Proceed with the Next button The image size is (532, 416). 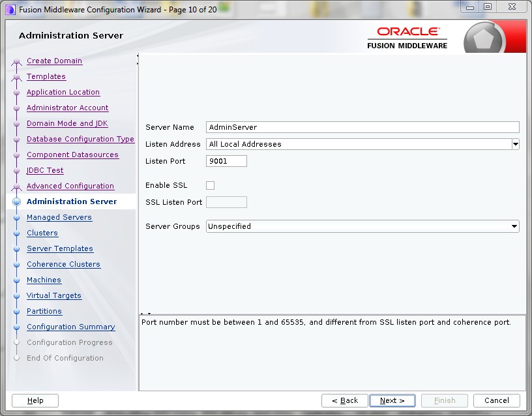392,400
